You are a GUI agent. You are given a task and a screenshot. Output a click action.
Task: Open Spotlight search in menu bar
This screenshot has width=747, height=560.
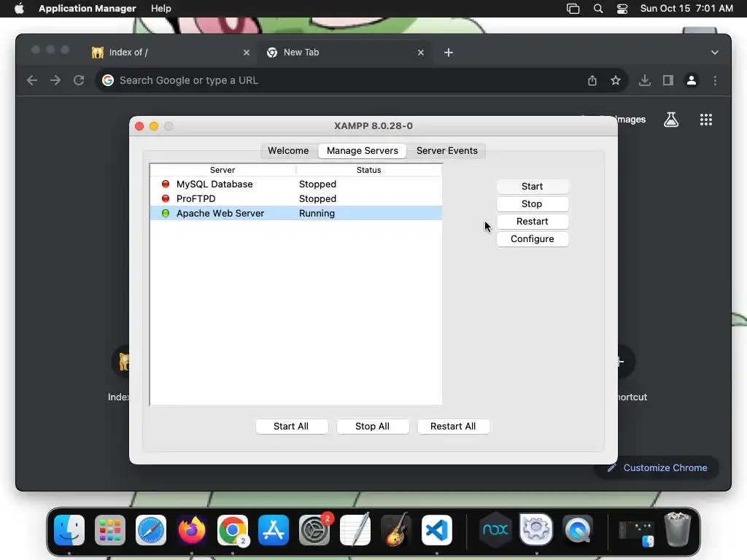tap(598, 9)
